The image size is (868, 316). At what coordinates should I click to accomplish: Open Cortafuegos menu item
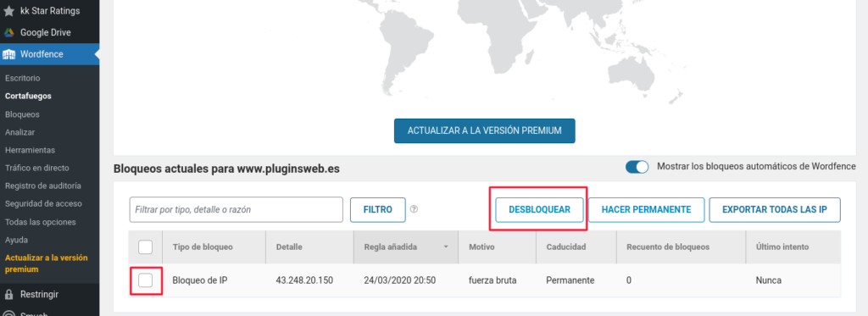pyautogui.click(x=28, y=96)
